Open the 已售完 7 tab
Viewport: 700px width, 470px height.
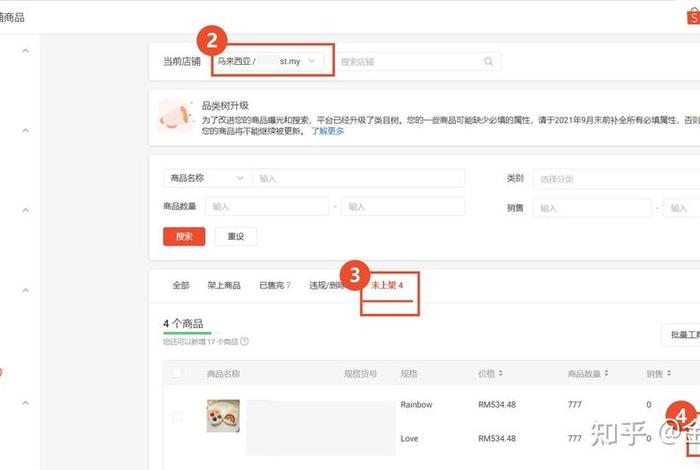click(275, 285)
